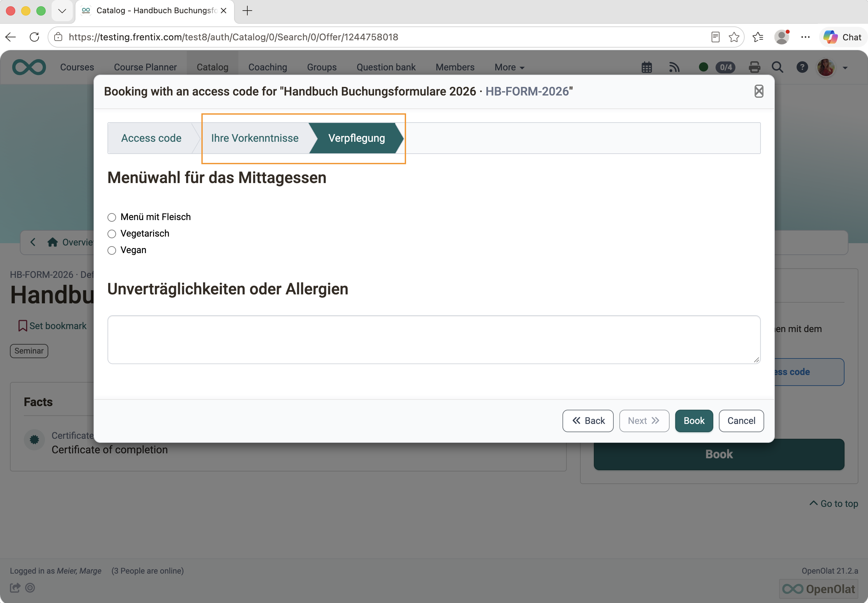
Task: Open the 0/4 badge in navigation
Action: pyautogui.click(x=725, y=67)
